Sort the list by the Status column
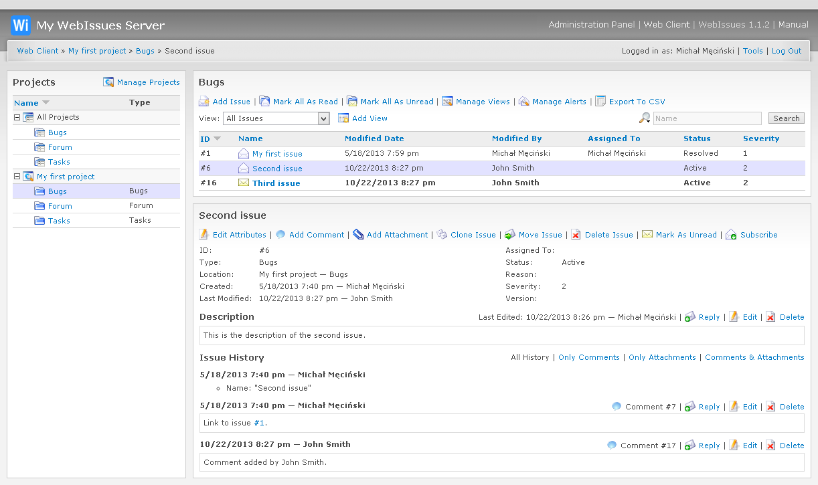This screenshot has width=818, height=485. (697, 138)
